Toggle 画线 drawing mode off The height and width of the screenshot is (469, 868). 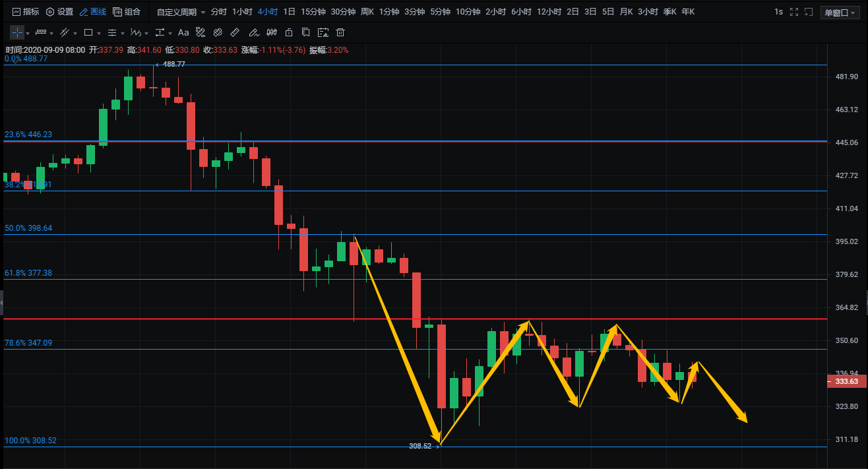[x=92, y=12]
